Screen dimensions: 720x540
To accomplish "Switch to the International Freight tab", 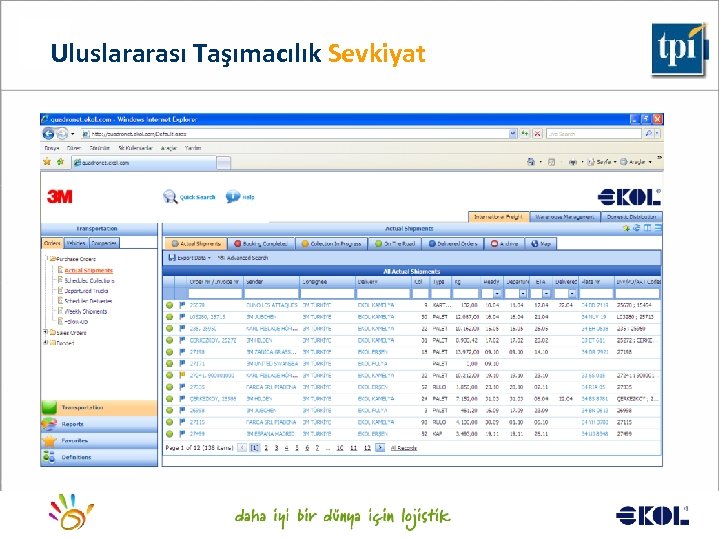I will (x=498, y=217).
